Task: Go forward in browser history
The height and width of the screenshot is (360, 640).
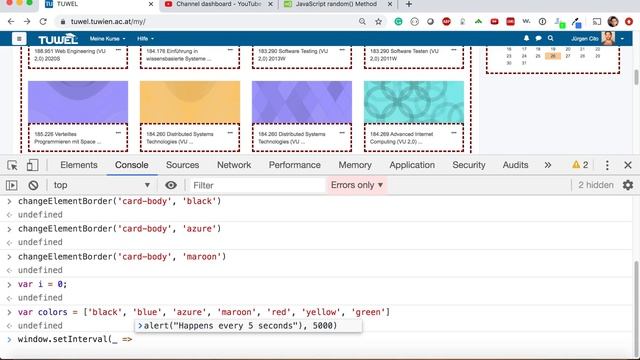Action: point(27,22)
